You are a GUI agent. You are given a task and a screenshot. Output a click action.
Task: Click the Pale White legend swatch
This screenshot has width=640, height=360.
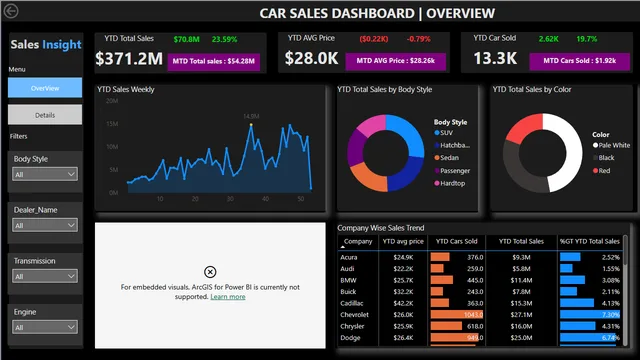click(596, 145)
